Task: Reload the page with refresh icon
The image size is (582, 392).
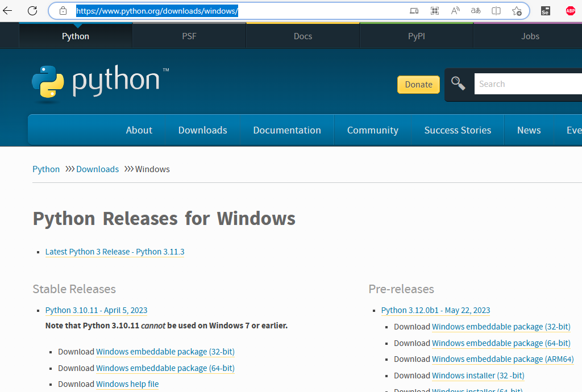Action: click(x=32, y=10)
